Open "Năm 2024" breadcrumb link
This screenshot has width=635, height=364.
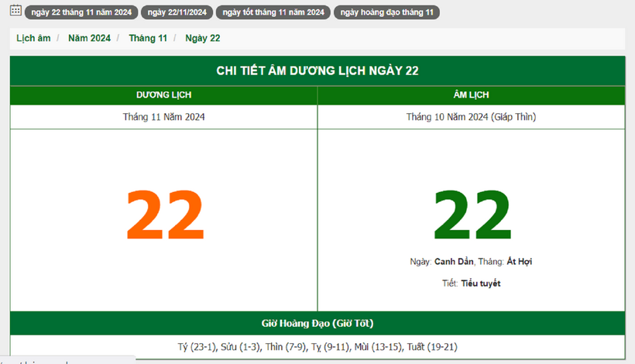point(89,38)
